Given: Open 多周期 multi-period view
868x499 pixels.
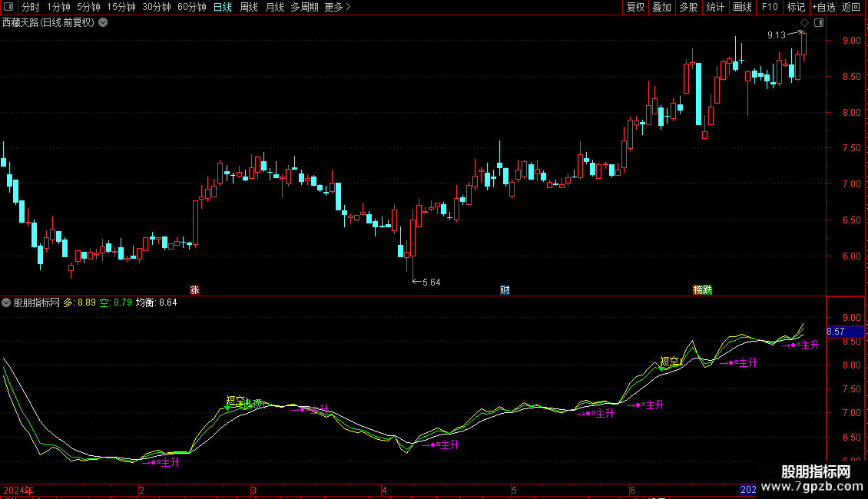Looking at the screenshot, I should (x=304, y=7).
